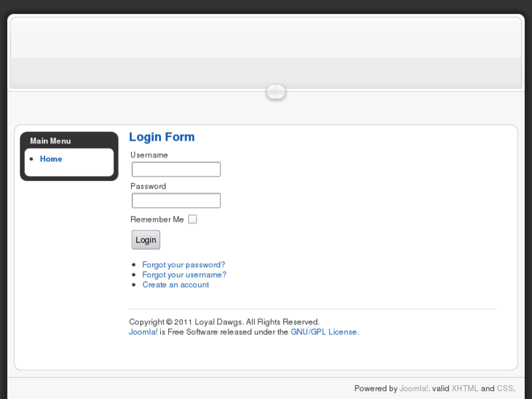
Task: Focus the Password input field
Action: (x=176, y=201)
